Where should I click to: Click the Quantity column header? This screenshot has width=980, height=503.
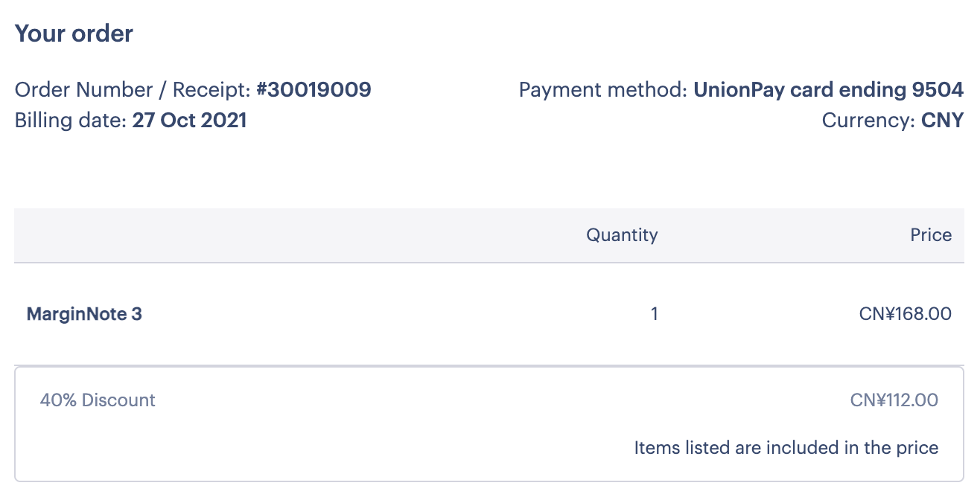(x=622, y=235)
